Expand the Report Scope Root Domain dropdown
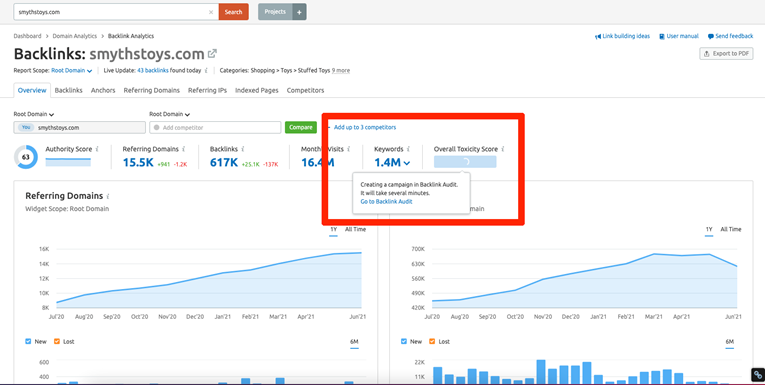The height and width of the screenshot is (385, 765). point(72,71)
